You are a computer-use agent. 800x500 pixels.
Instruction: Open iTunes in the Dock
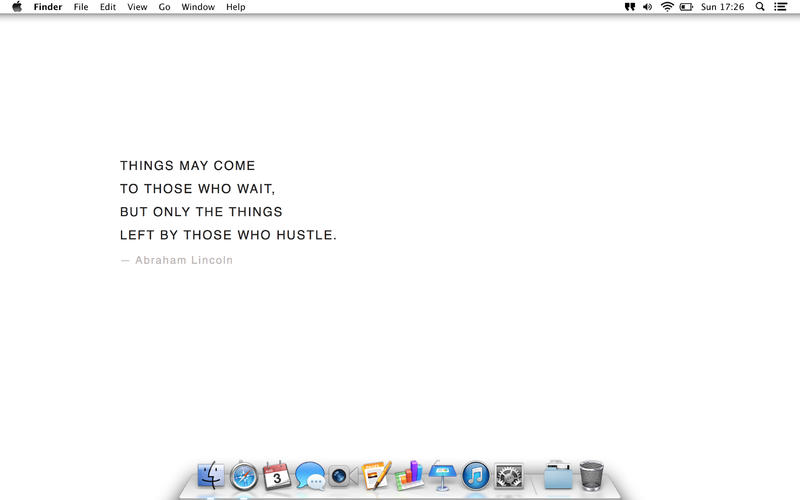click(476, 476)
